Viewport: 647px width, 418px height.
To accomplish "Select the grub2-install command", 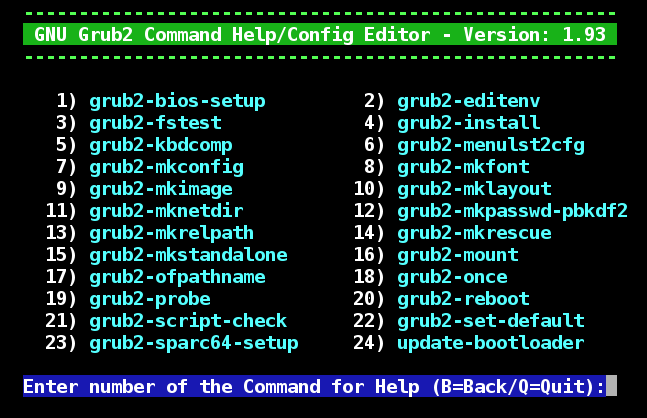I will [x=469, y=123].
